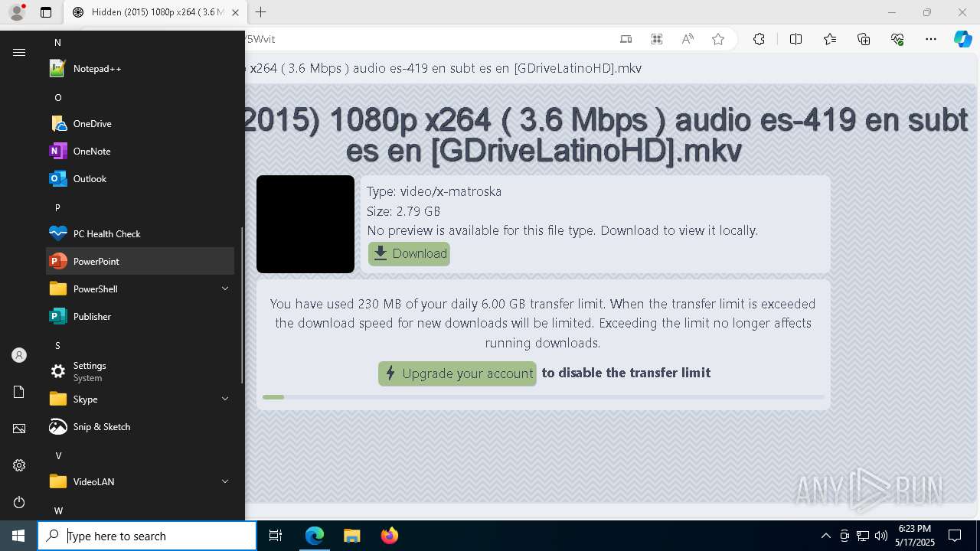The height and width of the screenshot is (551, 980).
Task: Open Publisher from the app list
Action: click(x=140, y=317)
